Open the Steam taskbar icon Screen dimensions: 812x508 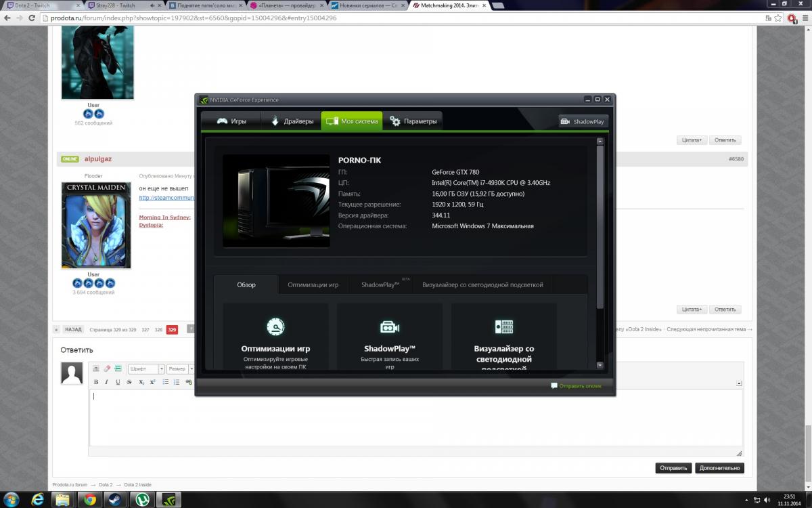(114, 500)
